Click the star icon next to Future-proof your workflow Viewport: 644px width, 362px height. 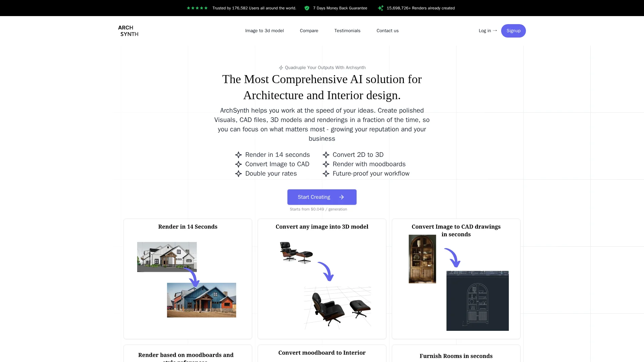[x=326, y=174]
